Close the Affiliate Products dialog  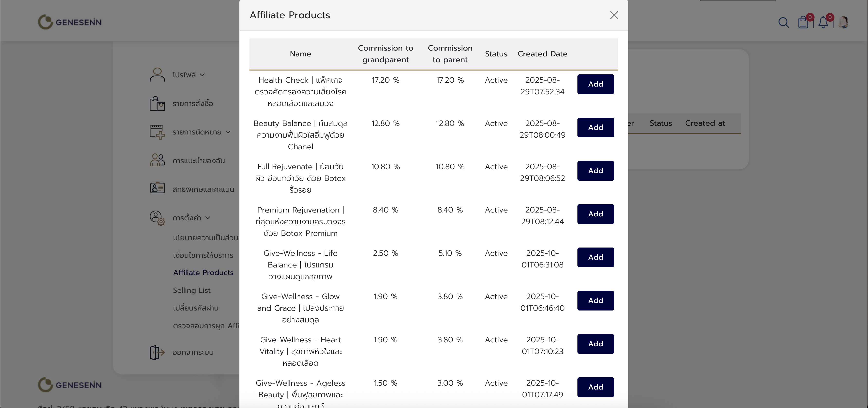(x=614, y=15)
